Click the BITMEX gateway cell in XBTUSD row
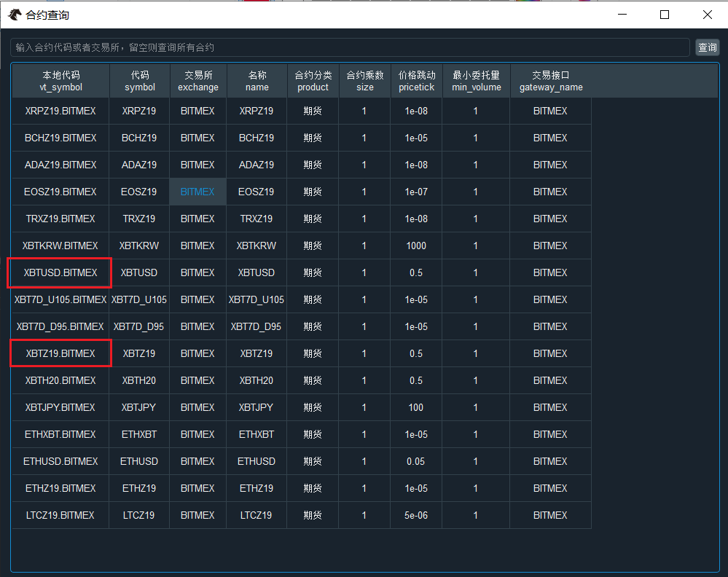Image resolution: width=728 pixels, height=577 pixels. tap(550, 272)
